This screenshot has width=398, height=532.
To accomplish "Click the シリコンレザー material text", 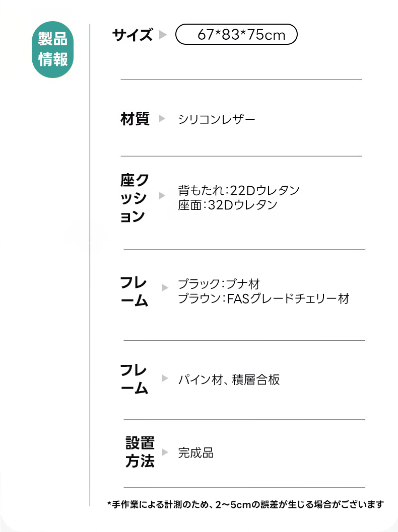I will tap(217, 119).
